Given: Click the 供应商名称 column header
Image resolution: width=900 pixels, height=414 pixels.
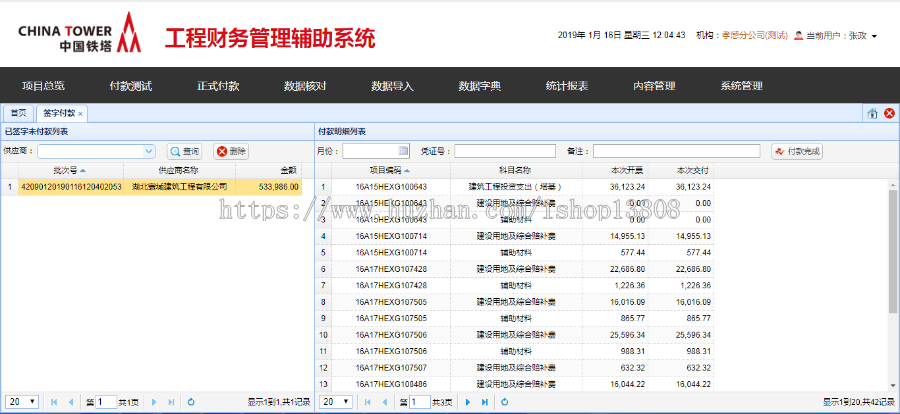Looking at the screenshot, I should (179, 171).
